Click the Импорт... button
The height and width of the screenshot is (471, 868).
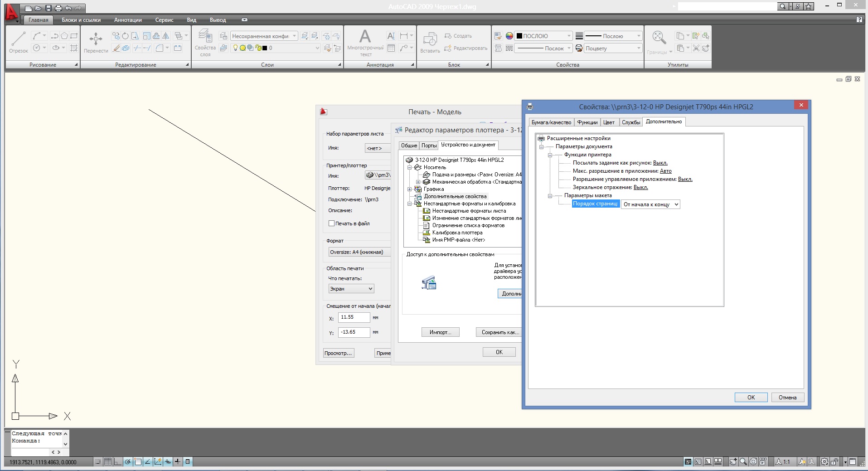pyautogui.click(x=440, y=332)
